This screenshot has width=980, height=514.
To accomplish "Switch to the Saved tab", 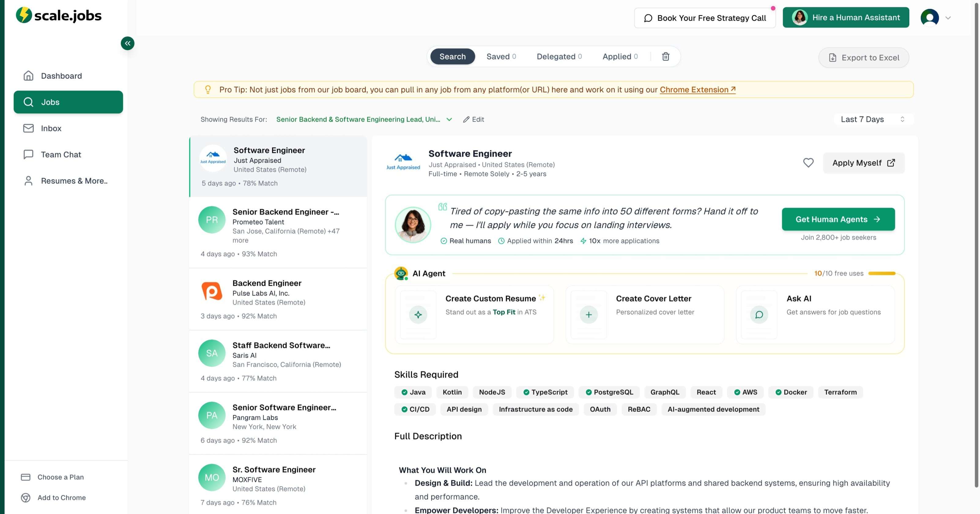I will pyautogui.click(x=501, y=57).
